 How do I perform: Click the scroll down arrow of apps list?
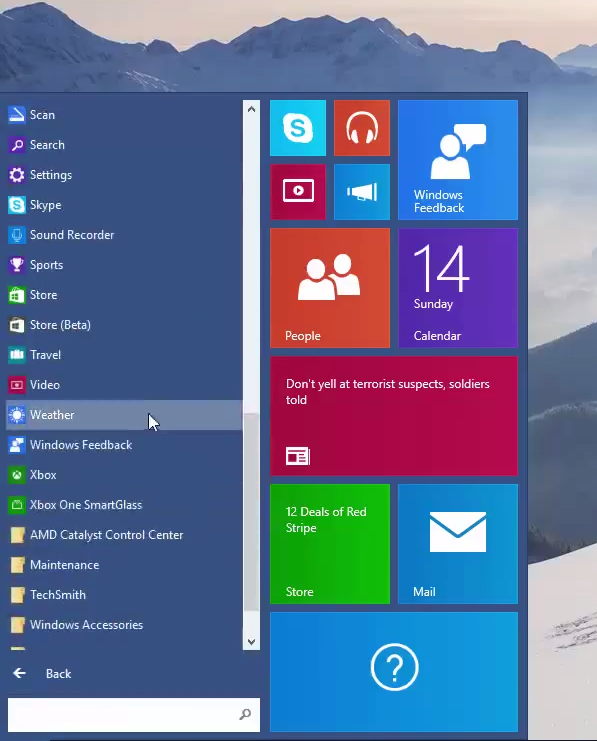[251, 642]
